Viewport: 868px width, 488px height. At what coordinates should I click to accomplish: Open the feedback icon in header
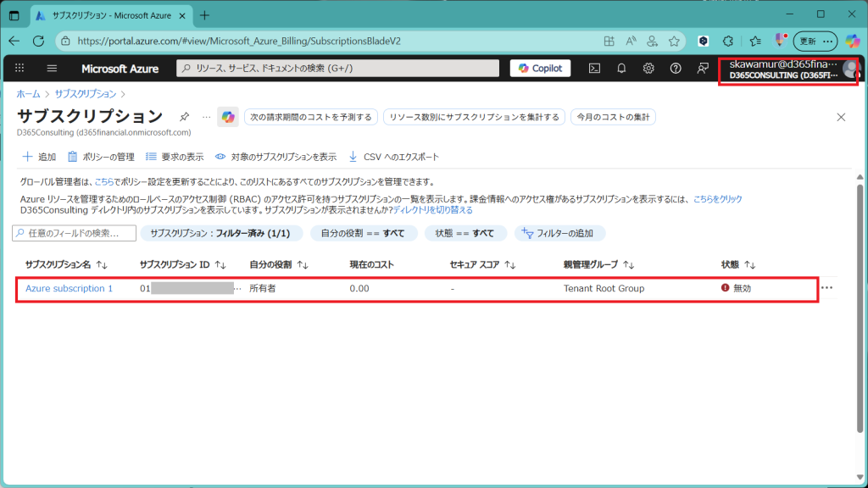[703, 69]
